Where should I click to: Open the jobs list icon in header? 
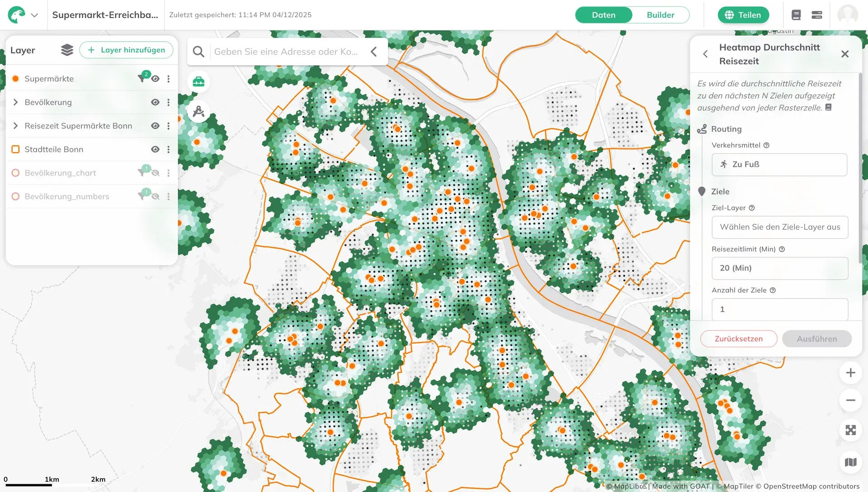816,15
